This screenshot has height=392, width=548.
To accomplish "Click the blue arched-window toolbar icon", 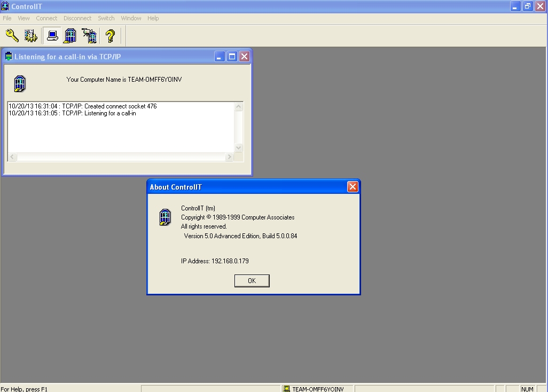I will point(71,36).
